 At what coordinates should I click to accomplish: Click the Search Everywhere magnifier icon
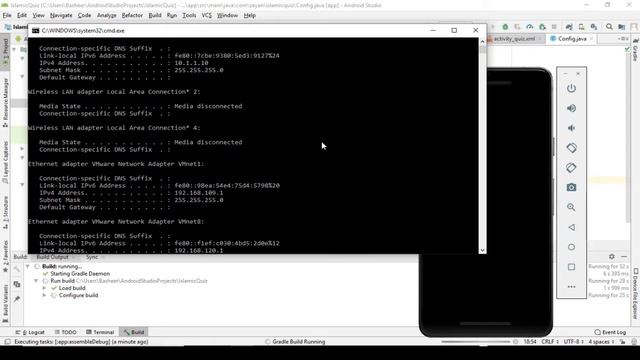[609, 27]
